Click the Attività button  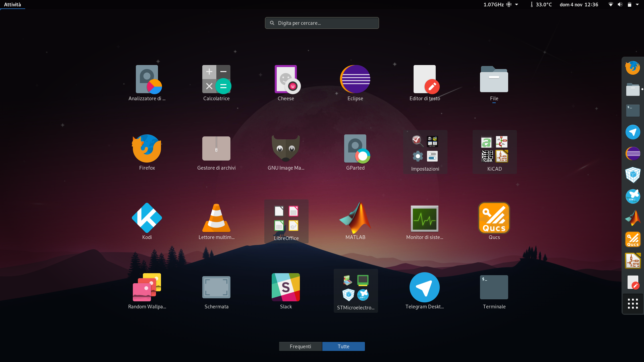[12, 4]
